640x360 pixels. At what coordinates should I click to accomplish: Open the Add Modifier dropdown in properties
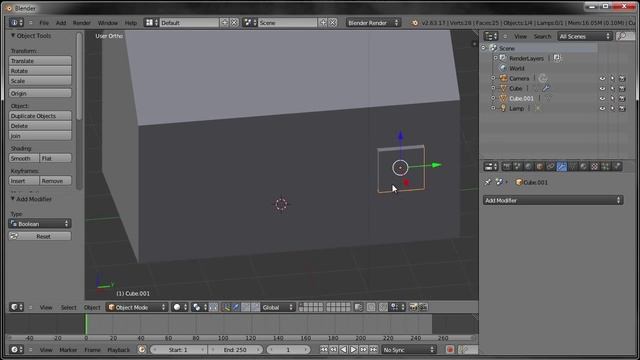(x=553, y=200)
